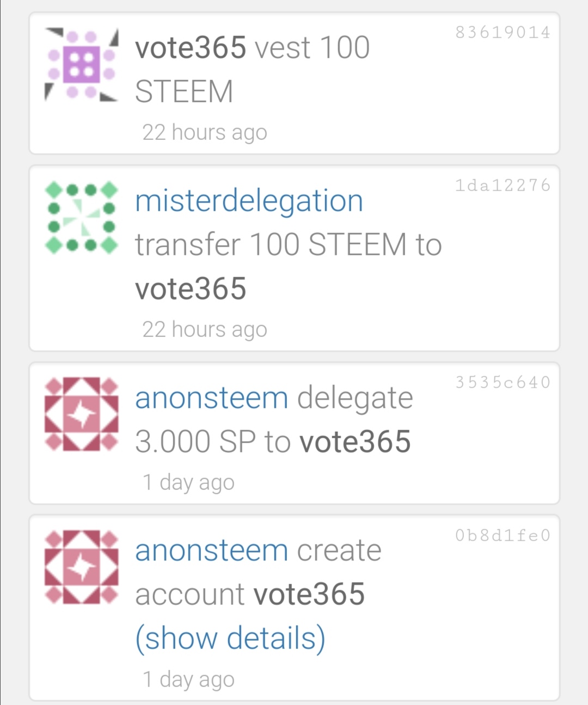Open transaction ID 3535c640
Image resolution: width=588 pixels, height=705 pixels.
(503, 383)
